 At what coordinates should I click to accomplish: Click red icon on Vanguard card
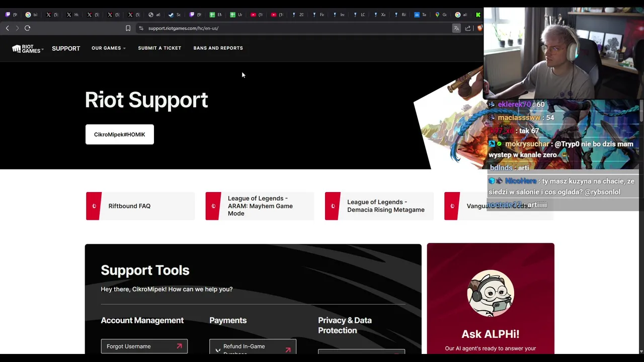[452, 206]
